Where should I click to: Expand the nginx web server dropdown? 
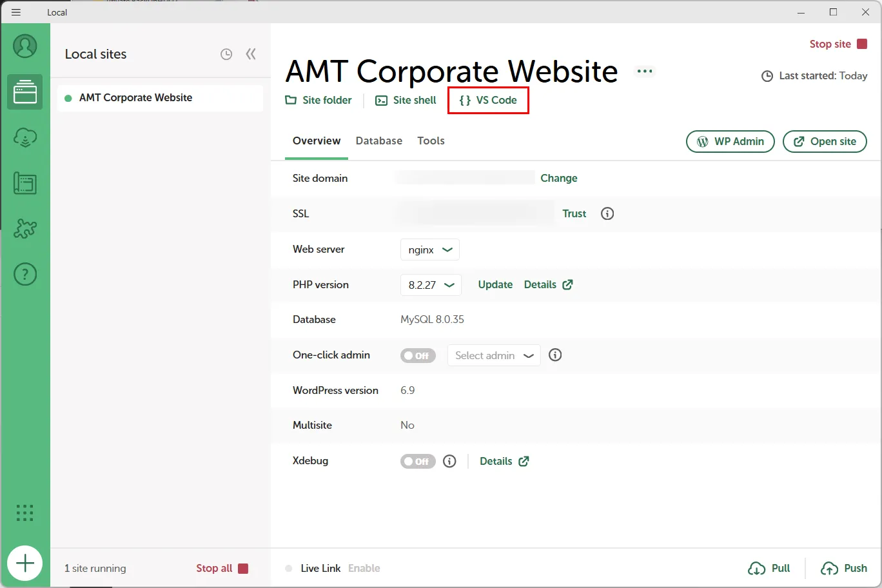click(430, 250)
